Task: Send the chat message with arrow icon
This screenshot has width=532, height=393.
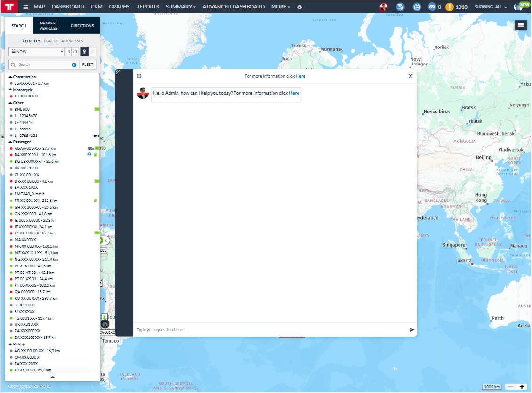Action: [412, 330]
